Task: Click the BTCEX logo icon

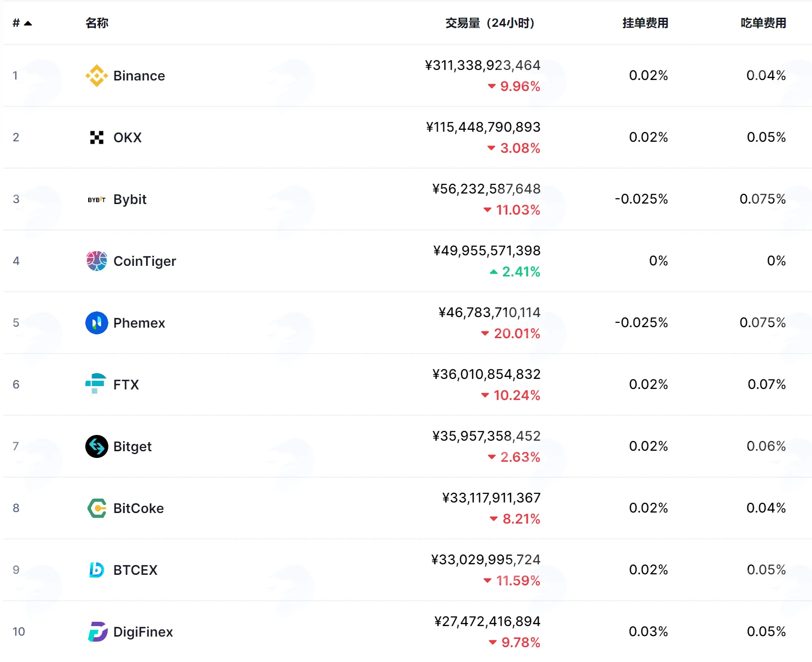Action: coord(96,570)
